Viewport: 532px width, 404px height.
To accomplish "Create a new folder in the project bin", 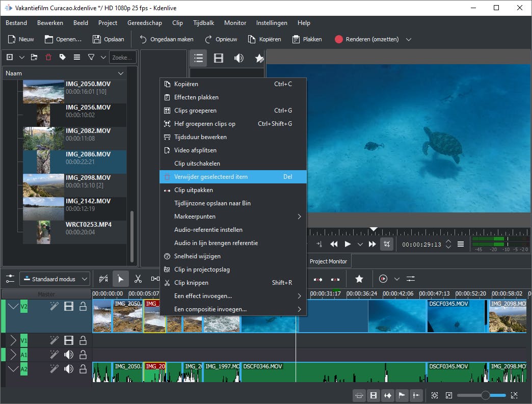I will pyautogui.click(x=34, y=57).
